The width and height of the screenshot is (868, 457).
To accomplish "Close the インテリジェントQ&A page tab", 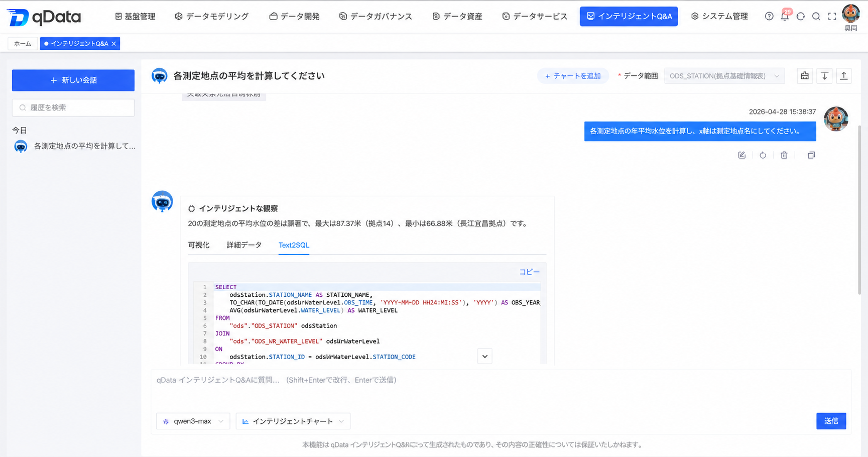I will pos(114,44).
